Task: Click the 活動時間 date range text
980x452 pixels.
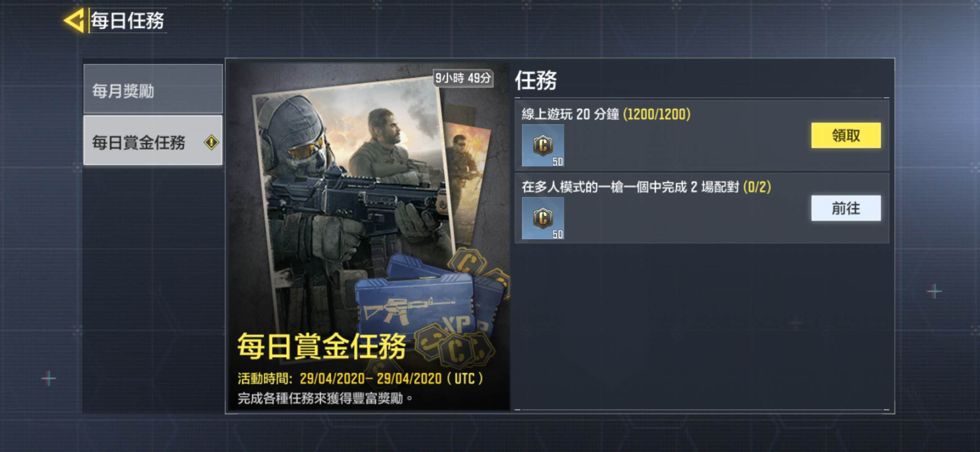Action: point(360,379)
